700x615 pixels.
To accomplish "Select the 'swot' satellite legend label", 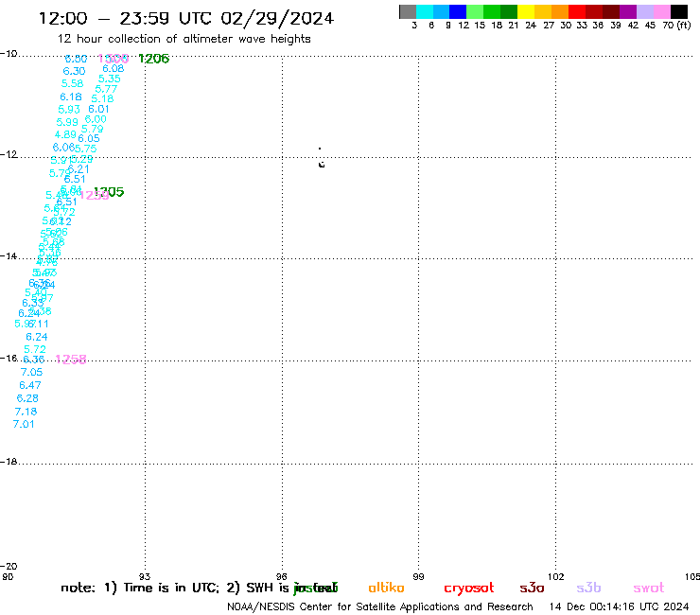I will click(649, 589).
